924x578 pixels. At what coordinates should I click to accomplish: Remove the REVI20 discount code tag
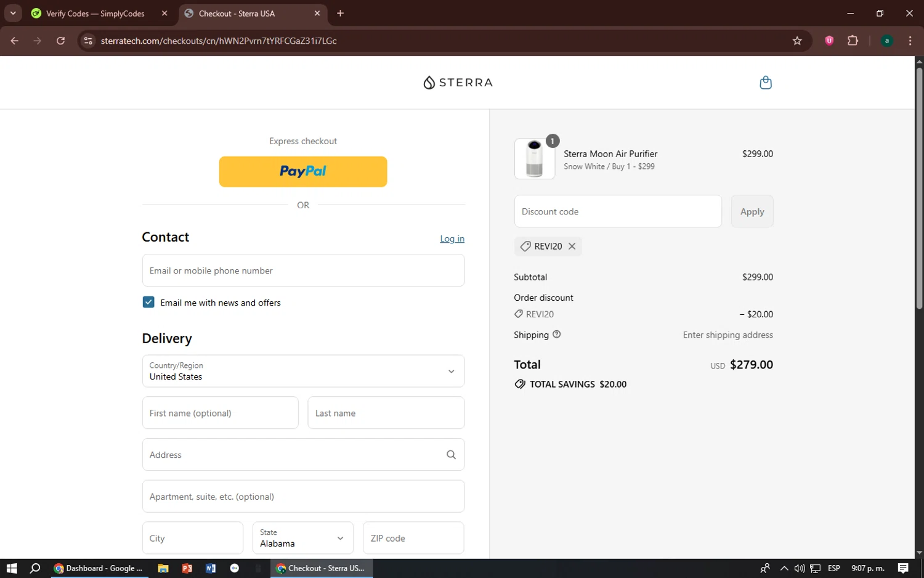[572, 246]
